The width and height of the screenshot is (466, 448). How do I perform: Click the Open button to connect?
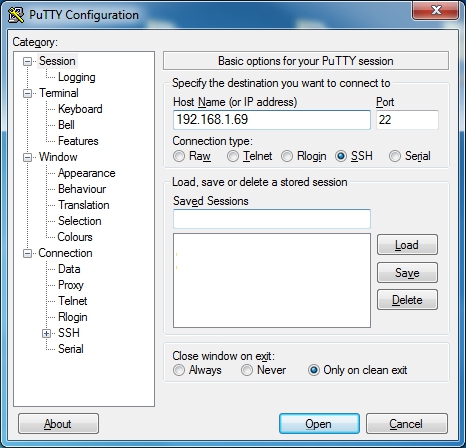(319, 424)
